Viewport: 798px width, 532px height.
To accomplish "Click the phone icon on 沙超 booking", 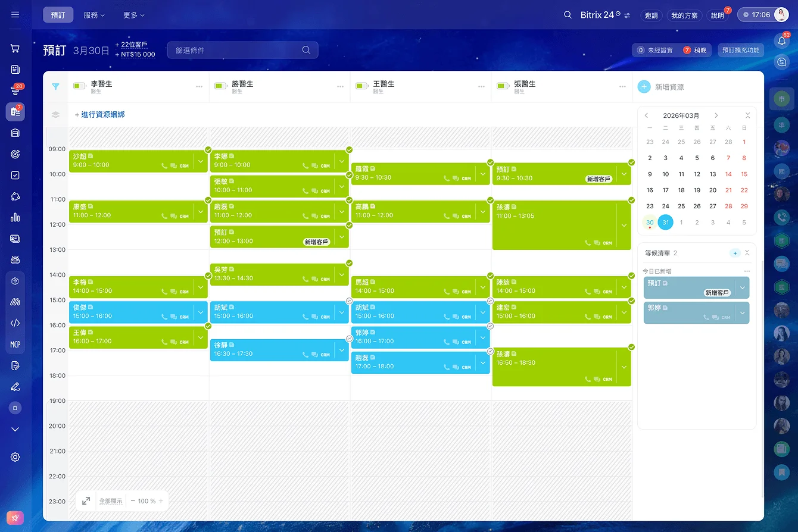I will click(x=164, y=166).
